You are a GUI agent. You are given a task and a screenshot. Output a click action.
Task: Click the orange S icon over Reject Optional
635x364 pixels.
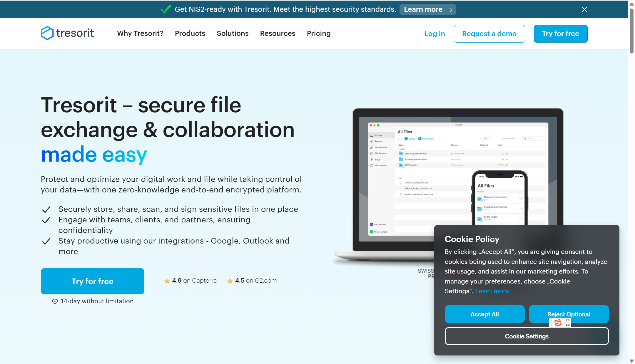558,323
